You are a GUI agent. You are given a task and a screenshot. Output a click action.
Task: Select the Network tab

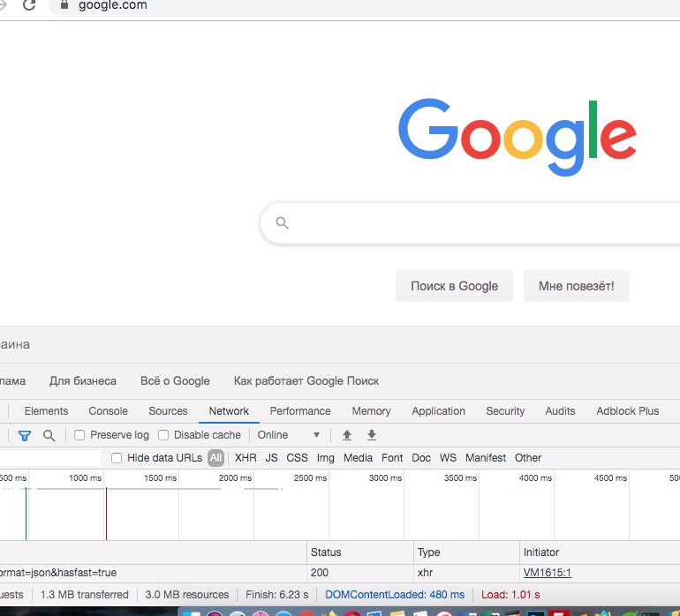[x=229, y=411]
